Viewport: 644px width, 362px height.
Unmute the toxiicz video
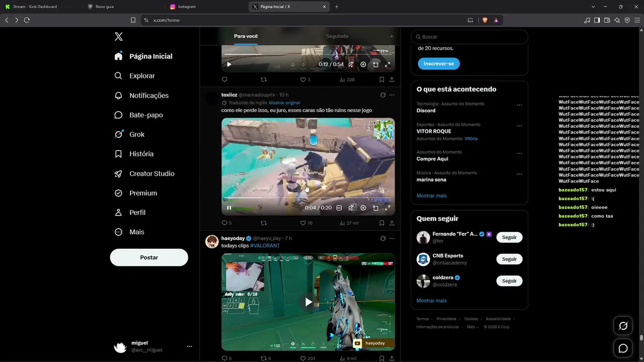click(x=351, y=208)
